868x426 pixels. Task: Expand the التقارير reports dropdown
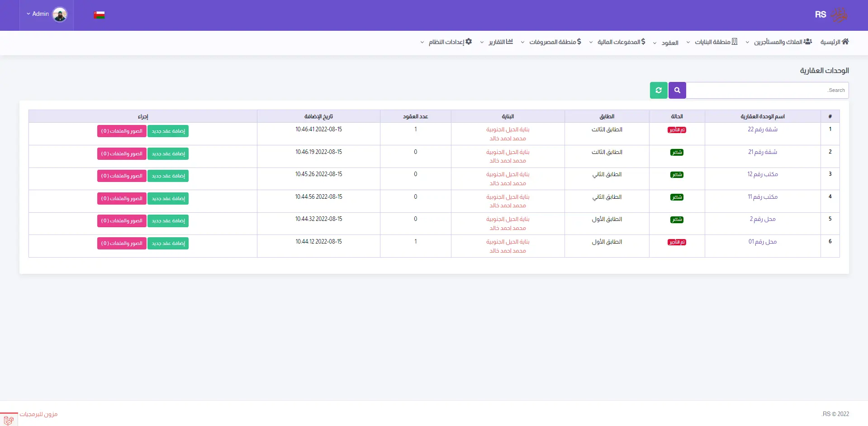pos(497,42)
